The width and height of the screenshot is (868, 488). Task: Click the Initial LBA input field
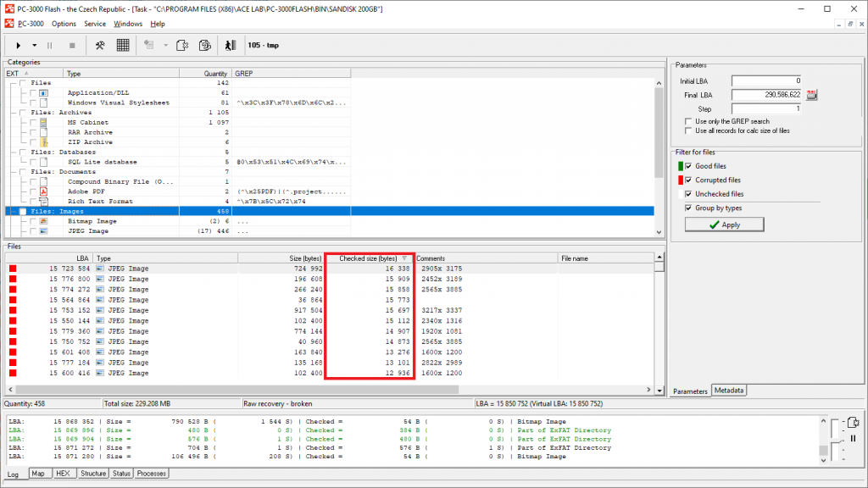pyautogui.click(x=766, y=80)
